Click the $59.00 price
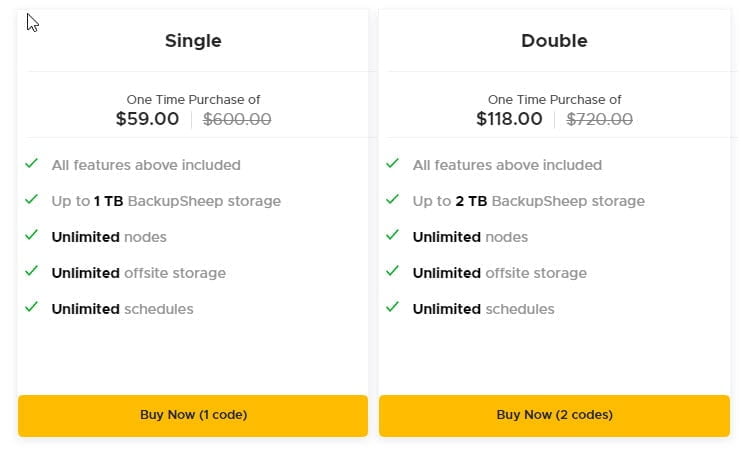 pos(148,119)
